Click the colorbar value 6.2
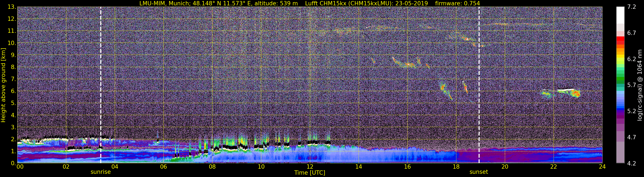 tap(632, 59)
